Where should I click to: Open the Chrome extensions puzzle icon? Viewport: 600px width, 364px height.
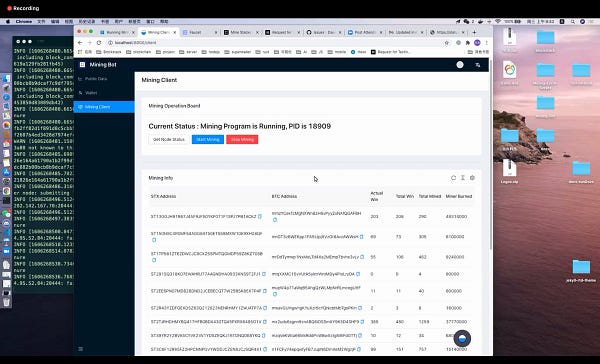click(x=467, y=43)
